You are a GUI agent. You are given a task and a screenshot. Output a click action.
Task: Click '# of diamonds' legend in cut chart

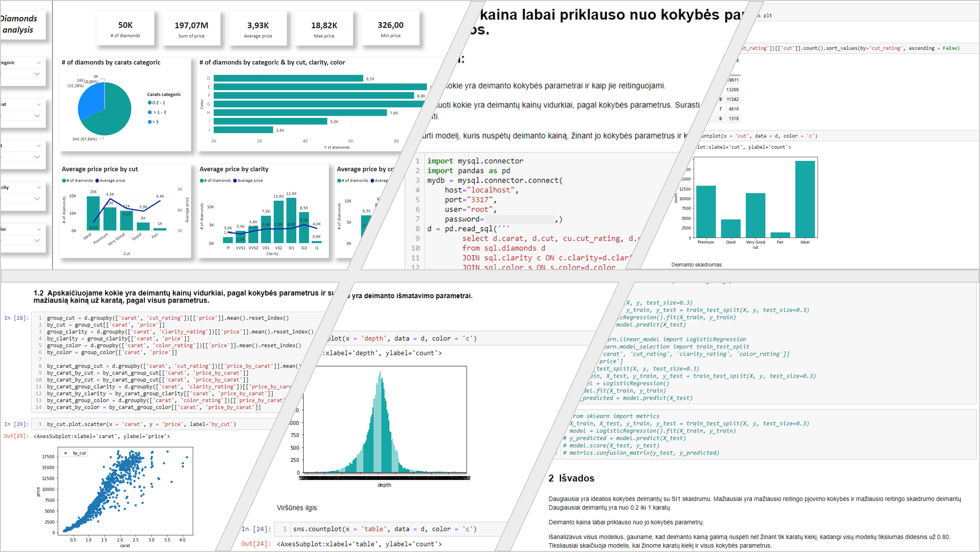click(78, 181)
